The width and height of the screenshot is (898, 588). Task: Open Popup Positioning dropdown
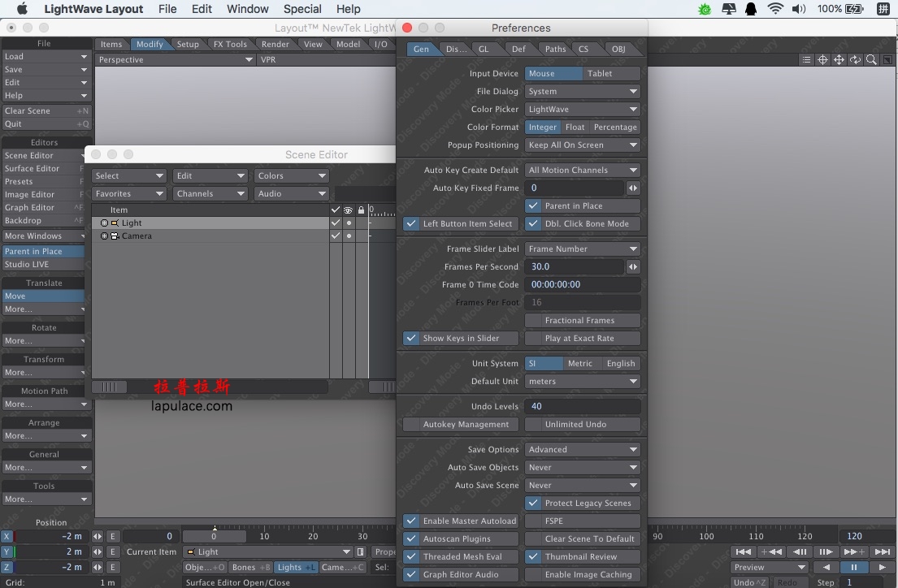(583, 145)
